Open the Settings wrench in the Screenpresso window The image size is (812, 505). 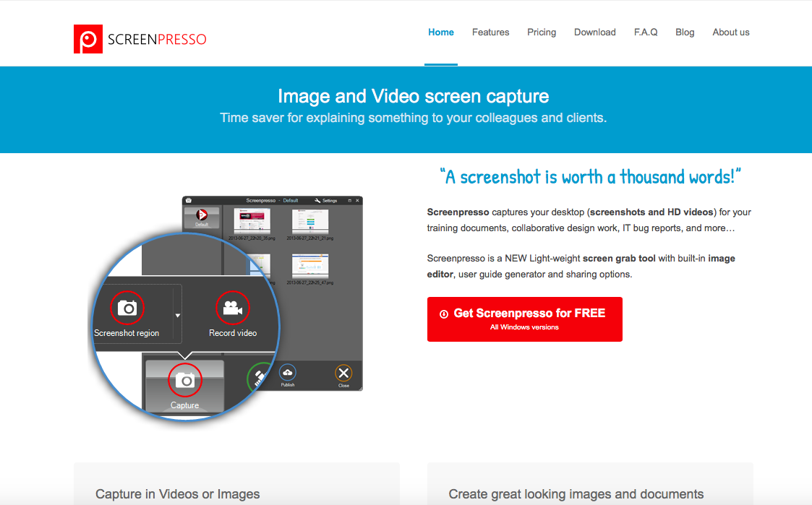tap(317, 200)
